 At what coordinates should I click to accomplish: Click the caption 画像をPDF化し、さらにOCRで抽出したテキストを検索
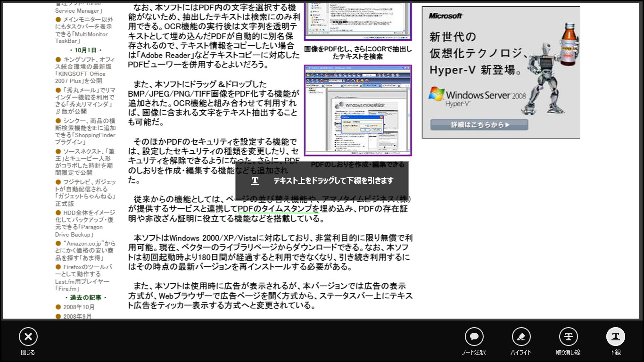coord(358,52)
